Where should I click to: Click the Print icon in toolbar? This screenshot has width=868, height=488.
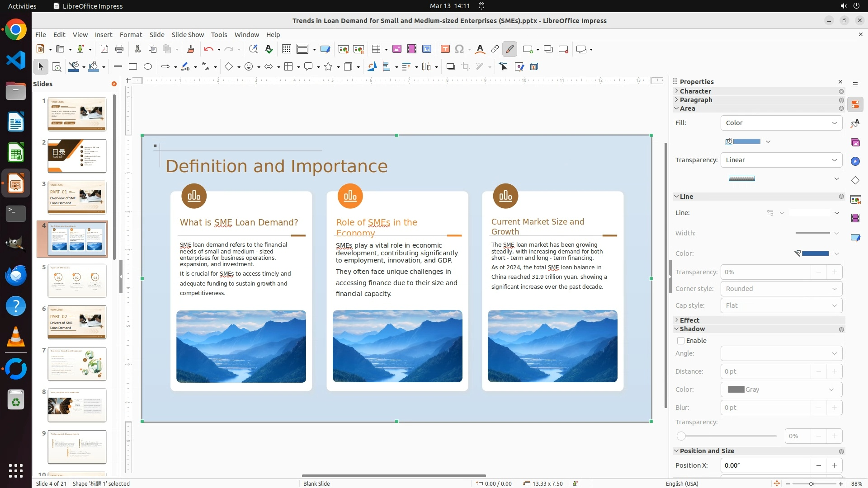119,49
